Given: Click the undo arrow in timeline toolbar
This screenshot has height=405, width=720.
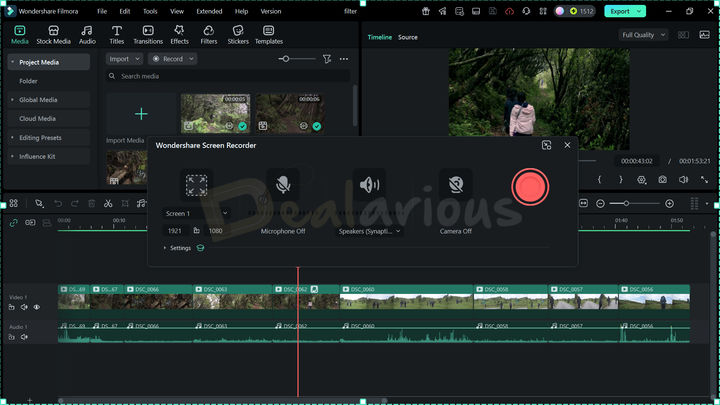Looking at the screenshot, I should [58, 203].
